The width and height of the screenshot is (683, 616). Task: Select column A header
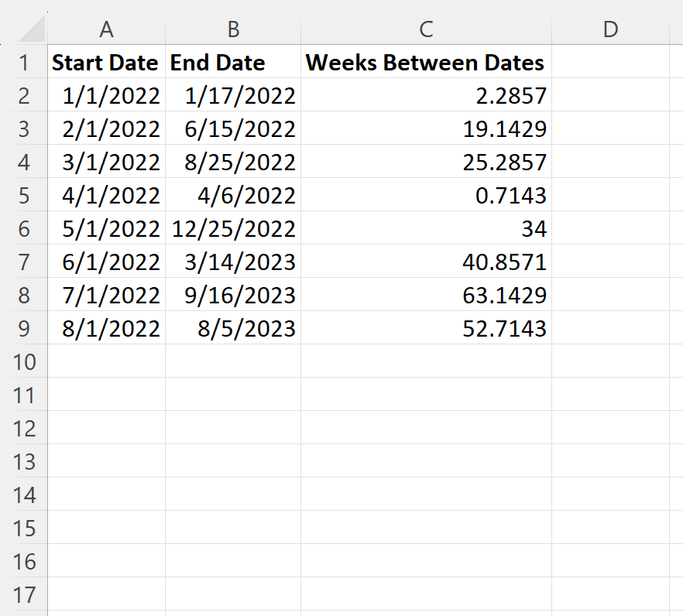[106, 30]
